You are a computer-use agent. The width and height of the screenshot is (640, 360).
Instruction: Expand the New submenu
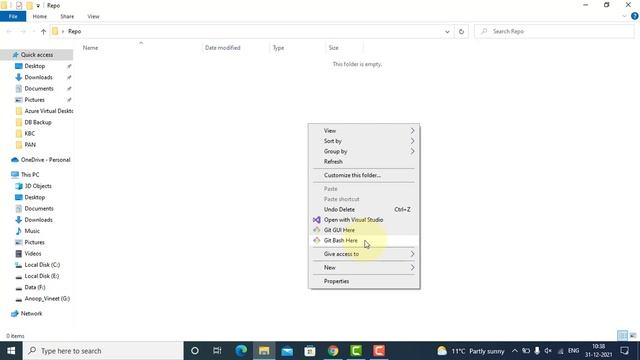coord(364,268)
